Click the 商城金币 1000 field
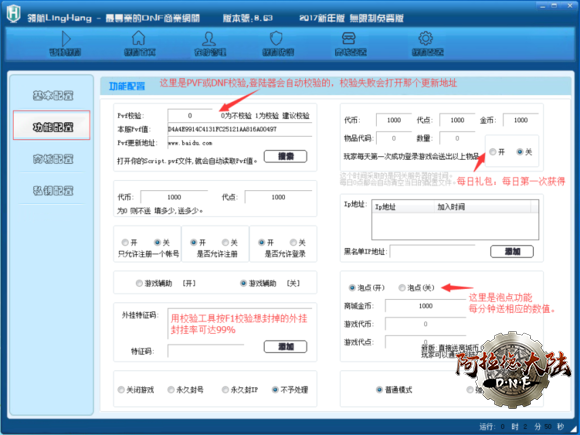Viewport: 580px width, 435px height. [425, 306]
